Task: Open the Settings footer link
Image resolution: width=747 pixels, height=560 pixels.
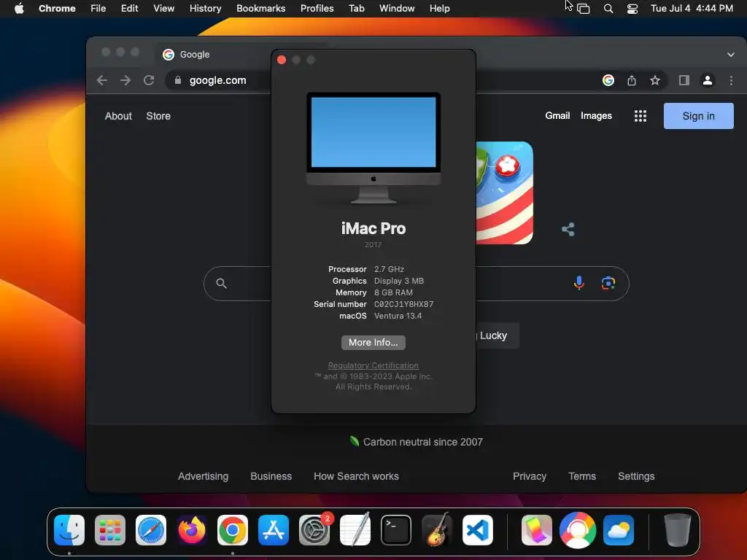Action: pos(636,476)
